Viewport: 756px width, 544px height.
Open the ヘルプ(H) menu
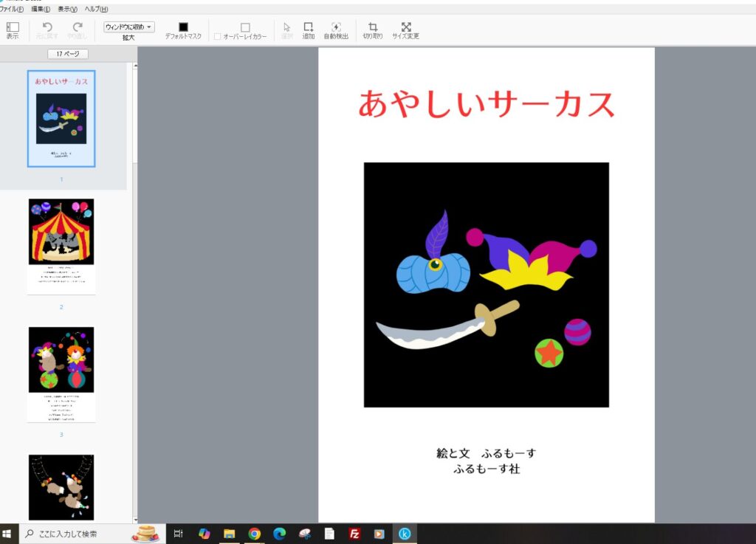coord(96,9)
